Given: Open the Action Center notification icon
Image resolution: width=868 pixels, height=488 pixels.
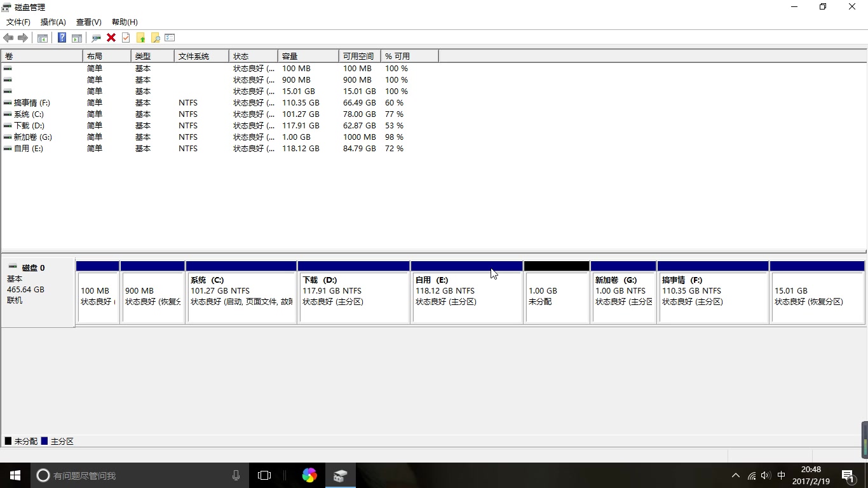Looking at the screenshot, I should coord(848,475).
